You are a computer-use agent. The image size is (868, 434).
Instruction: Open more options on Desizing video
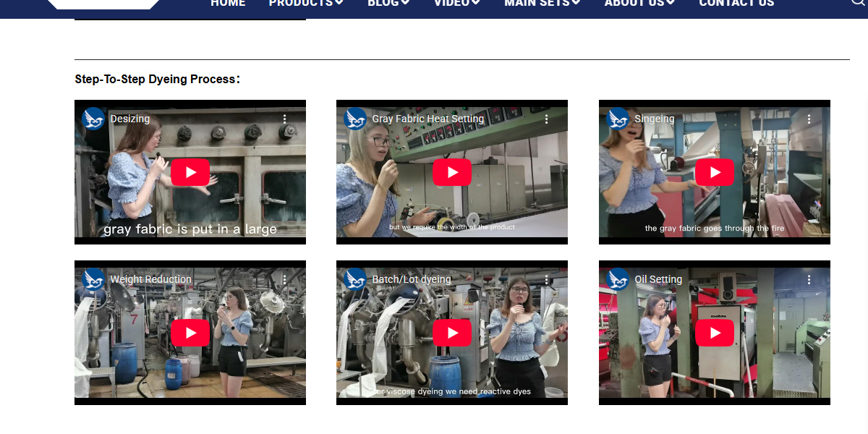tap(285, 119)
